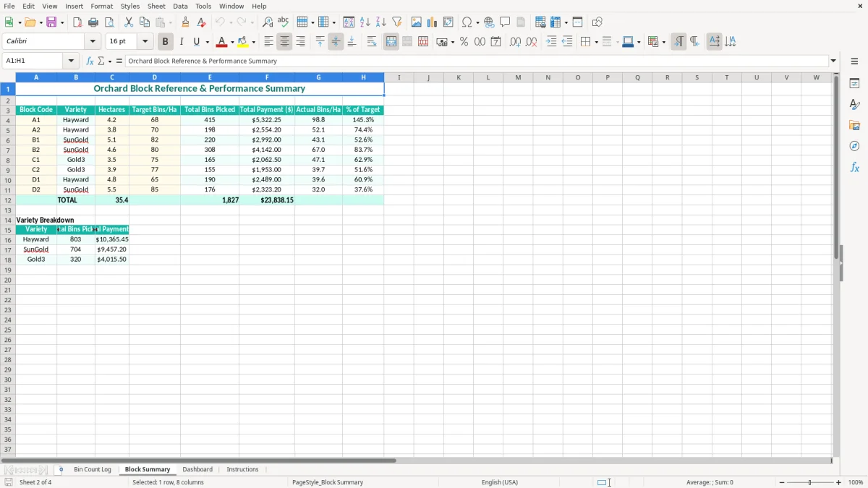Open the Data menu
Viewport: 868px width, 488px height.
coord(180,6)
